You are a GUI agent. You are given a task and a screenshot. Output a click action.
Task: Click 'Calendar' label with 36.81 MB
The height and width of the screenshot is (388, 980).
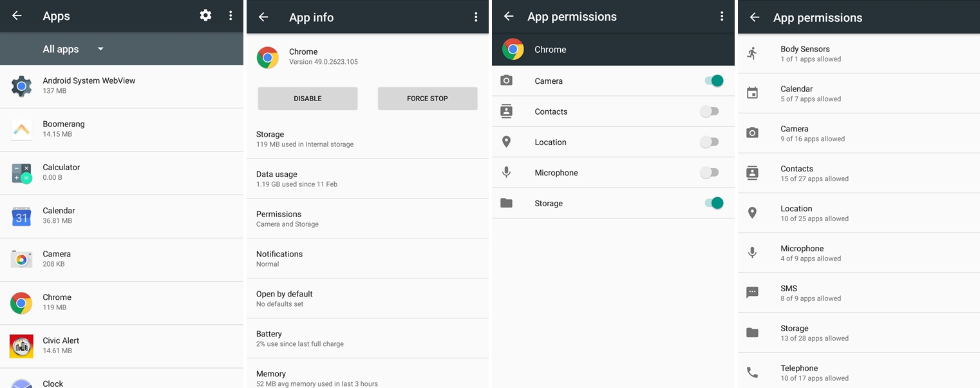click(x=59, y=211)
